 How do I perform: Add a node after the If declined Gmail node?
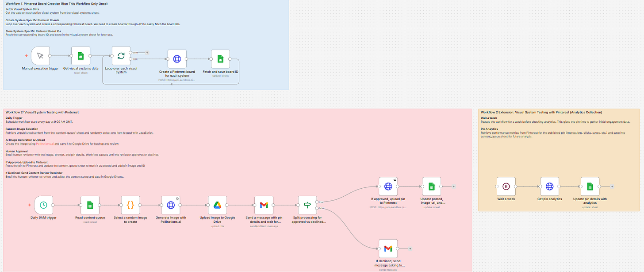[410, 249]
